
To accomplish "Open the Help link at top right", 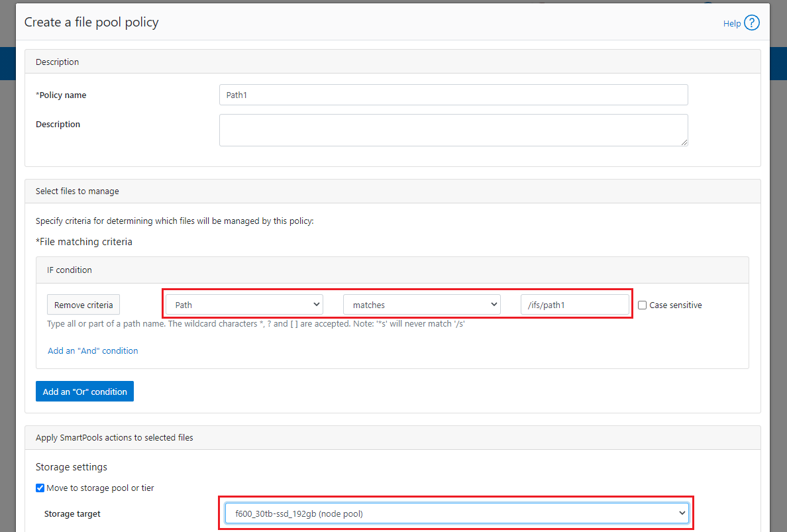I will tap(731, 23).
